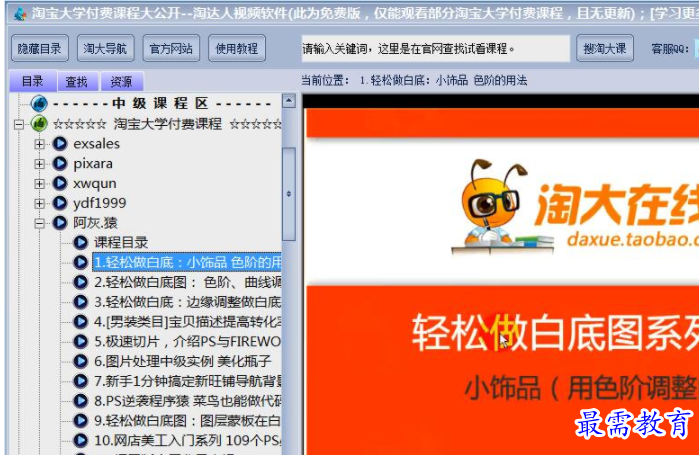This screenshot has width=699, height=455.
Task: Click the green icon beside 淘宝大学付费课程
Action: tap(39, 123)
